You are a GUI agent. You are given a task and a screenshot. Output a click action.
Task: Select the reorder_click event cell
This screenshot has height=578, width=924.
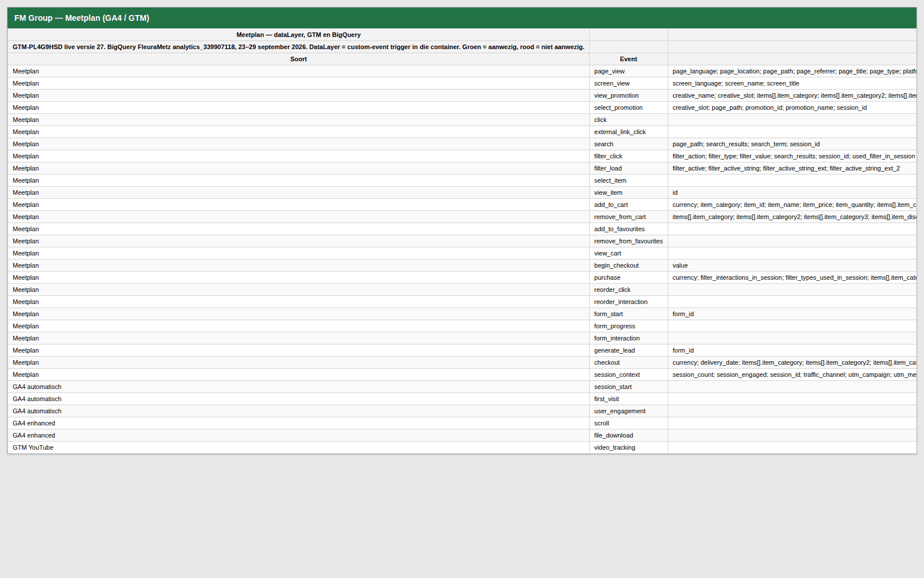(x=628, y=290)
